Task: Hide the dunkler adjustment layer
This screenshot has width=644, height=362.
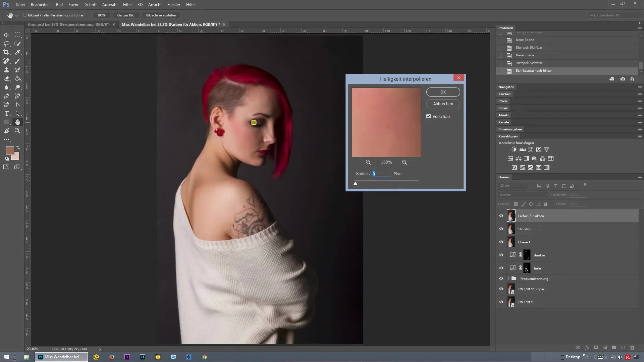Action: tap(501, 255)
